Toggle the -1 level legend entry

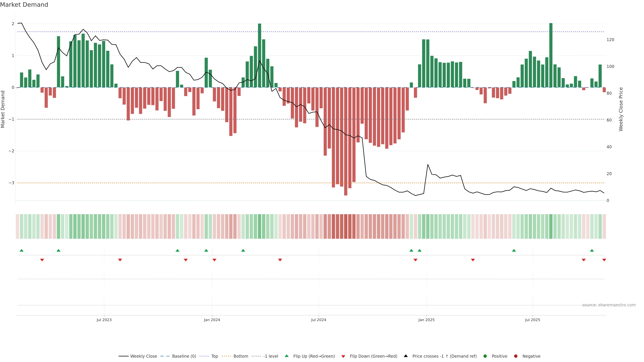271,356
